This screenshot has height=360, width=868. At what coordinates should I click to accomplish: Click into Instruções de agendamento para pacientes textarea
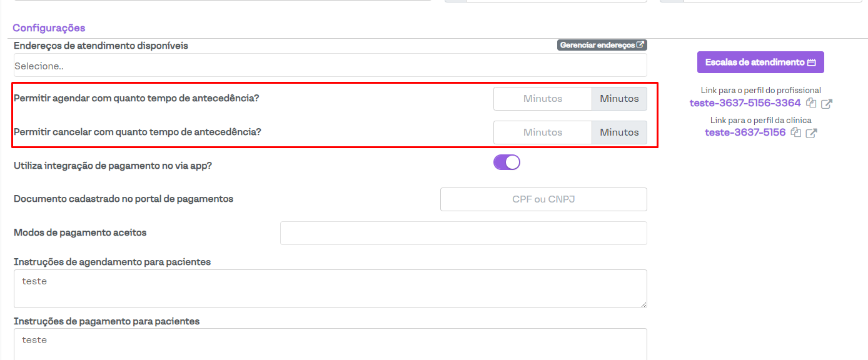[x=330, y=289]
